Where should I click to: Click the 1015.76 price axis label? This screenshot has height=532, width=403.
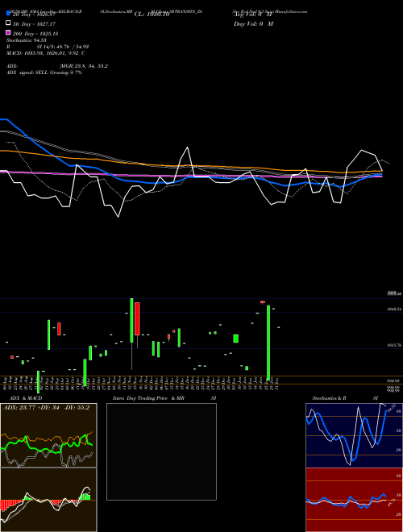pos(394,345)
